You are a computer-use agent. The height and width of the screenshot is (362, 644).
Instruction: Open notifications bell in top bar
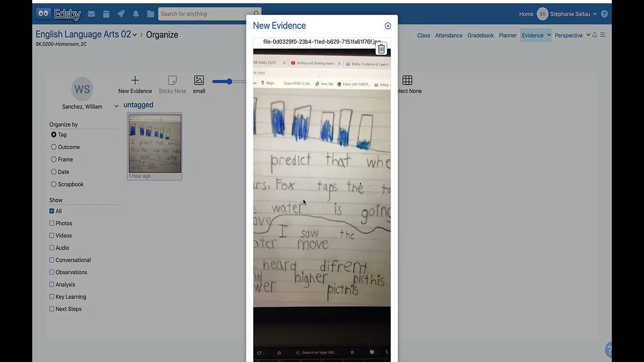point(136,14)
